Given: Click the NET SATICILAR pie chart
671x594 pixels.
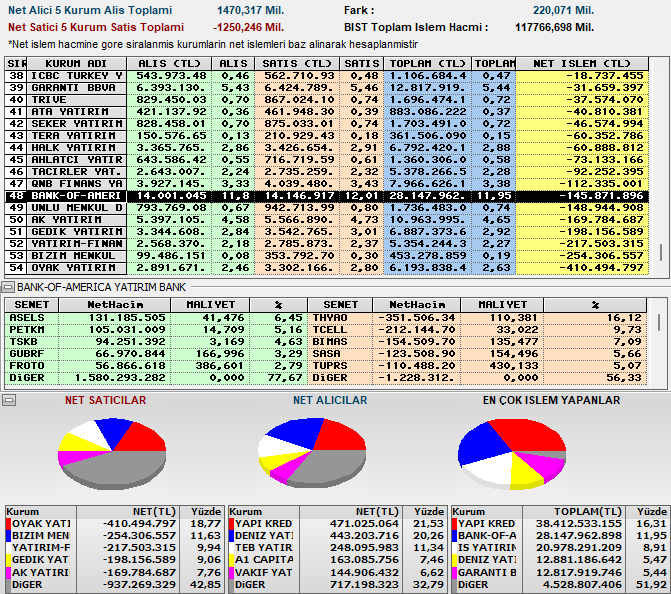Looking at the screenshot, I should (x=112, y=454).
